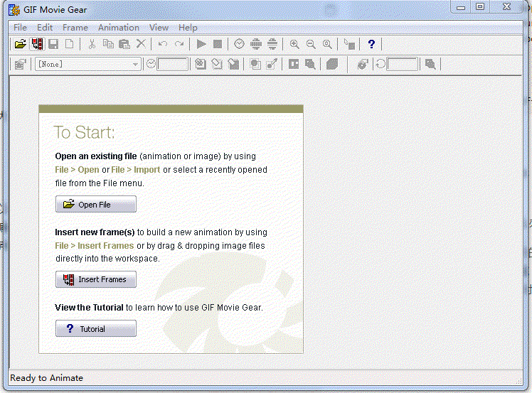Click the Insert Frames filmstrip toolbar icon
The width and height of the screenshot is (532, 393).
pos(37,44)
